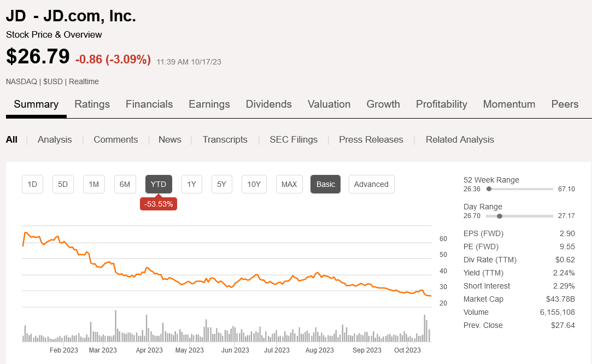This screenshot has width=592, height=364.
Task: Click the 52 week high 67.10
Action: click(x=566, y=189)
